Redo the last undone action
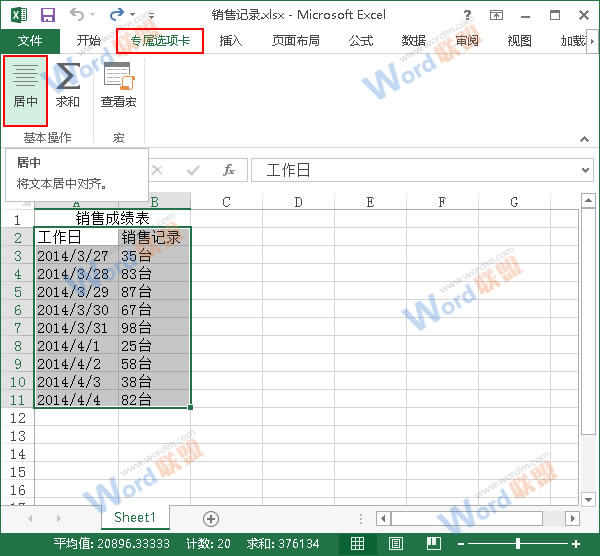This screenshot has width=600, height=556. coord(117,15)
